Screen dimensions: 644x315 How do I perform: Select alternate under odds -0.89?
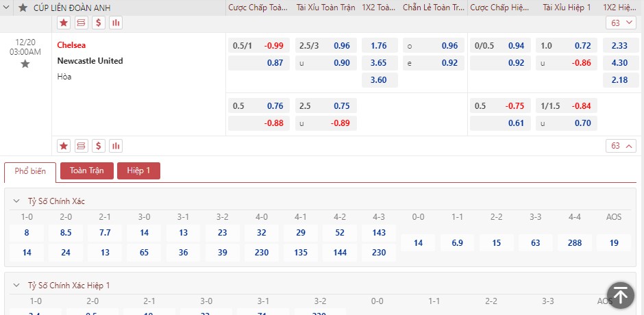[325, 123]
